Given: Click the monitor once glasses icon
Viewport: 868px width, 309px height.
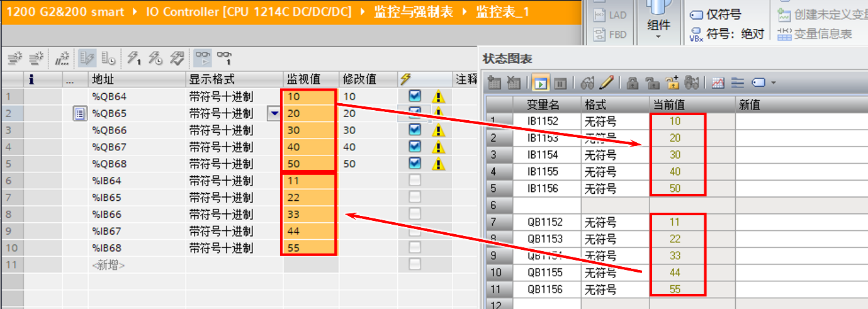Looking at the screenshot, I should 224,59.
